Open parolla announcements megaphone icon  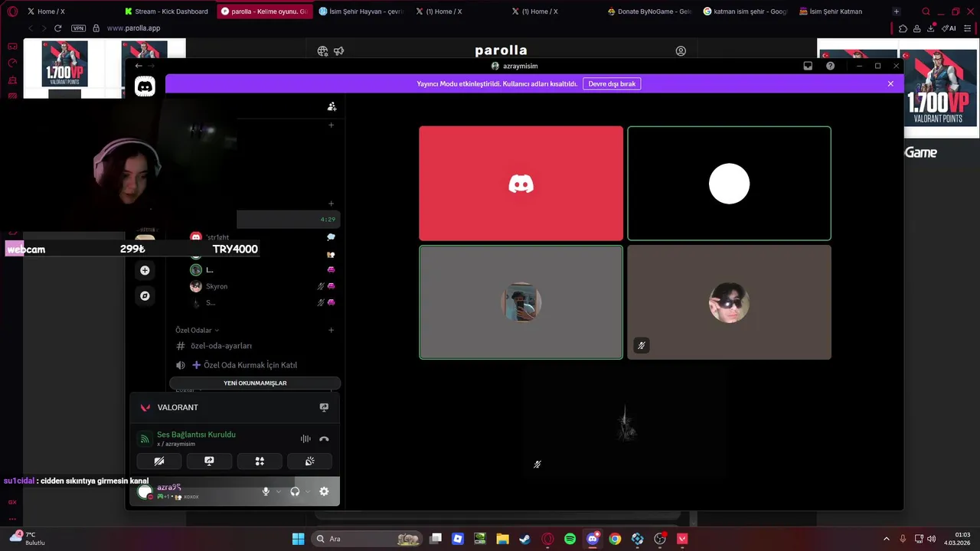pyautogui.click(x=338, y=51)
